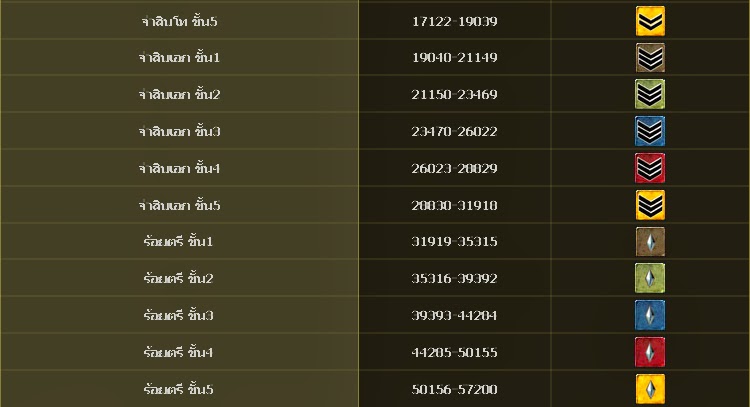Image resolution: width=750 pixels, height=407 pixels.
Task: Click the blue triple-chevron rank icon
Action: click(x=650, y=131)
